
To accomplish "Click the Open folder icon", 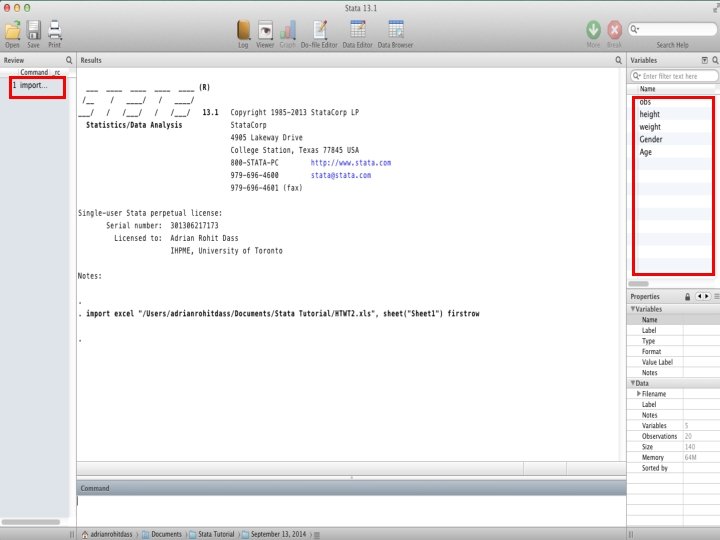I will click(13, 31).
